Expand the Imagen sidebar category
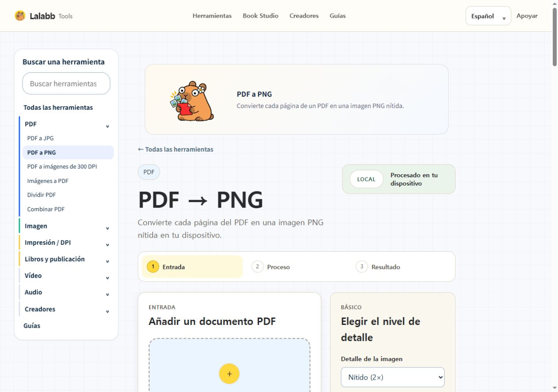The width and height of the screenshot is (558, 392). tap(66, 226)
